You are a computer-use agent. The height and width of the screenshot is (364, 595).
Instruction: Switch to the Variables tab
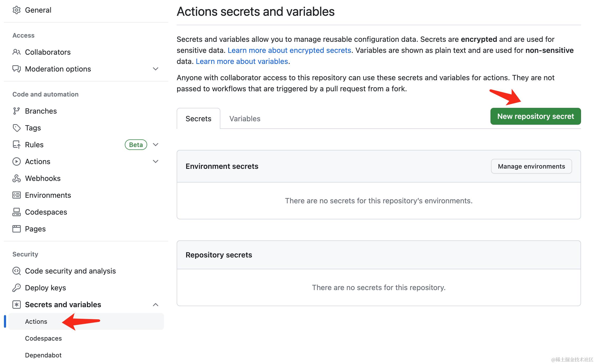tap(245, 119)
